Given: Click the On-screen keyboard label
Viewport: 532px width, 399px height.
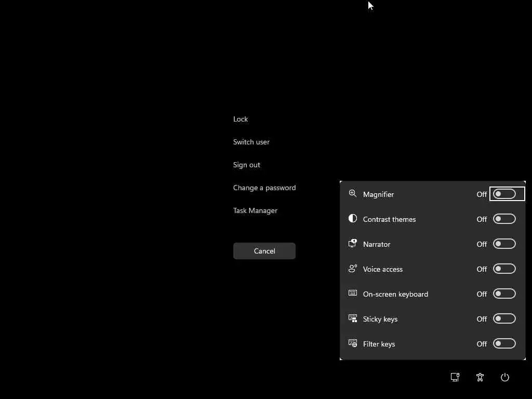Looking at the screenshot, I should tap(395, 294).
